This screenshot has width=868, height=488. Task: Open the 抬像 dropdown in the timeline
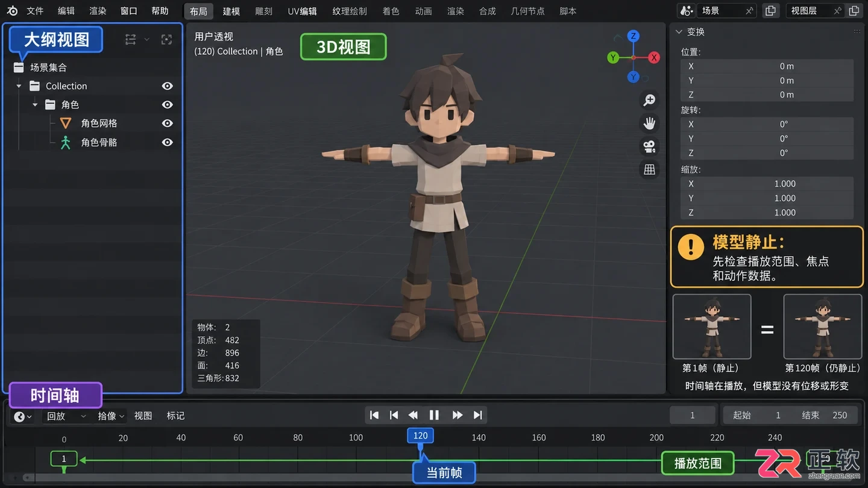tap(111, 416)
